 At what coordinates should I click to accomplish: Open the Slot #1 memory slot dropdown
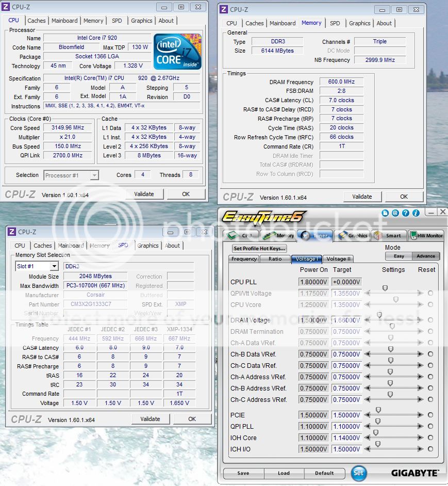(54, 266)
